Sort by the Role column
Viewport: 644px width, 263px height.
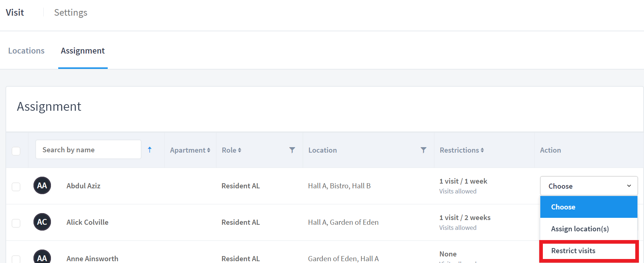pos(231,150)
